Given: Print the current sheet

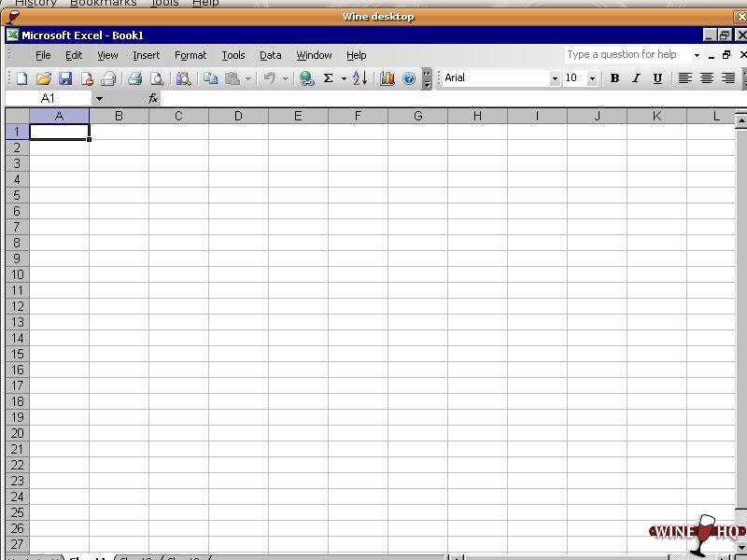Looking at the screenshot, I should tap(134, 78).
